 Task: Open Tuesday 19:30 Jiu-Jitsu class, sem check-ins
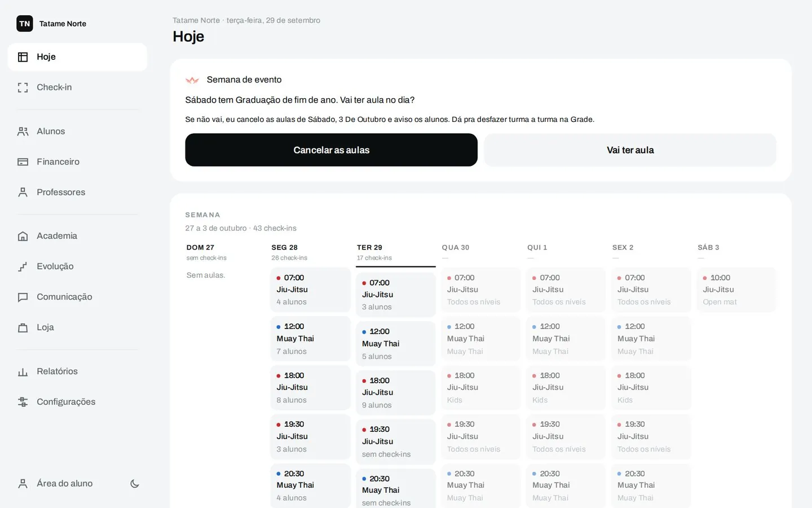pos(395,442)
